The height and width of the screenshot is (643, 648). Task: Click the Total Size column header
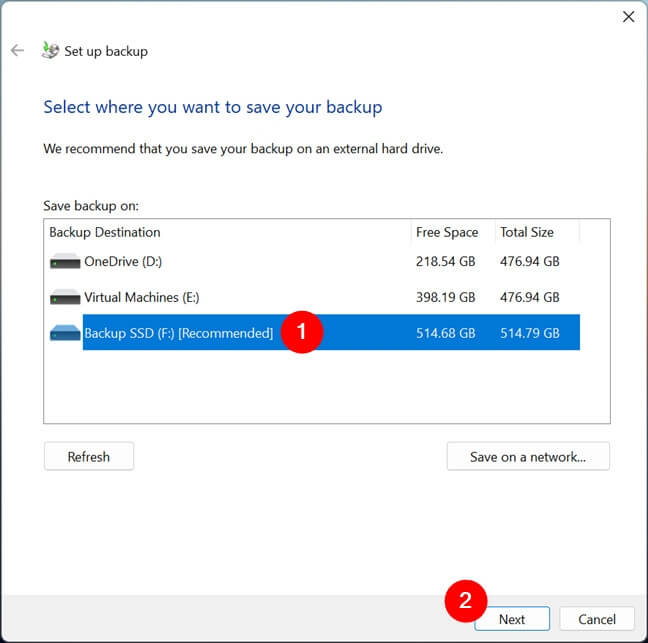[527, 232]
